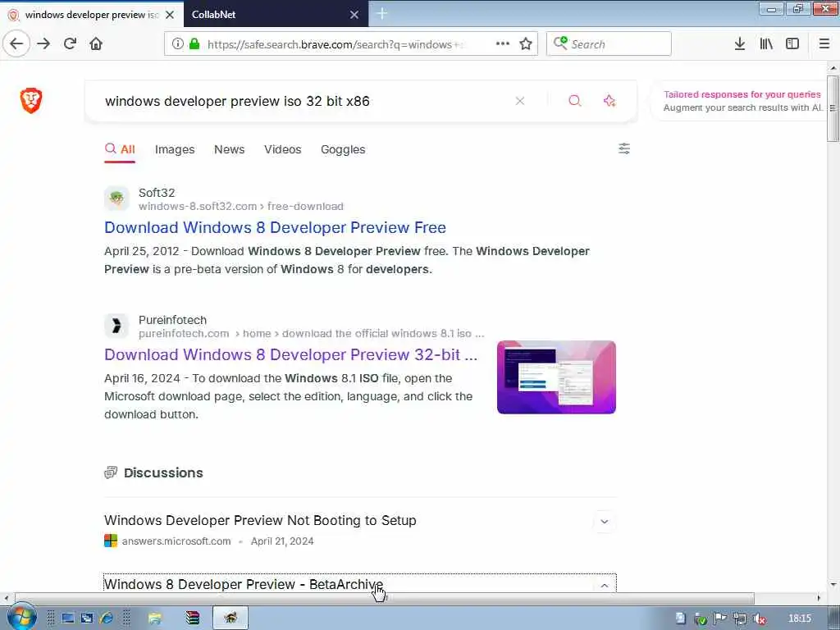840x630 pixels.
Task: Select the All results filter
Action: tap(120, 149)
